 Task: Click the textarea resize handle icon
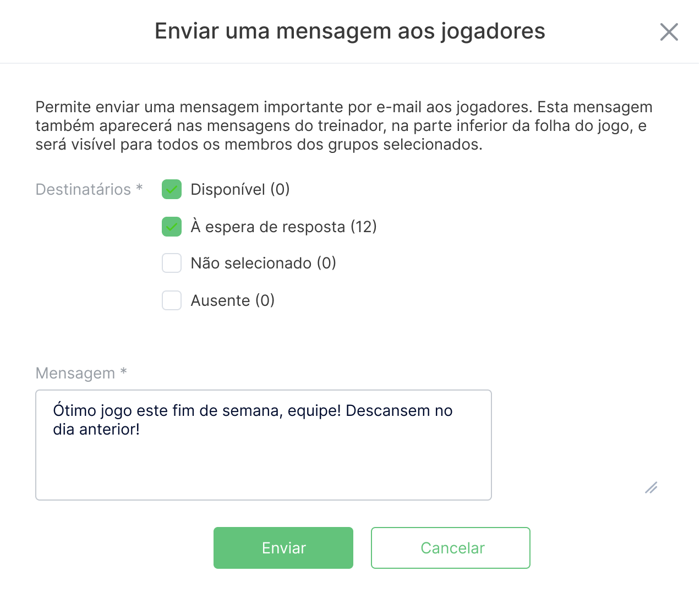click(x=651, y=488)
